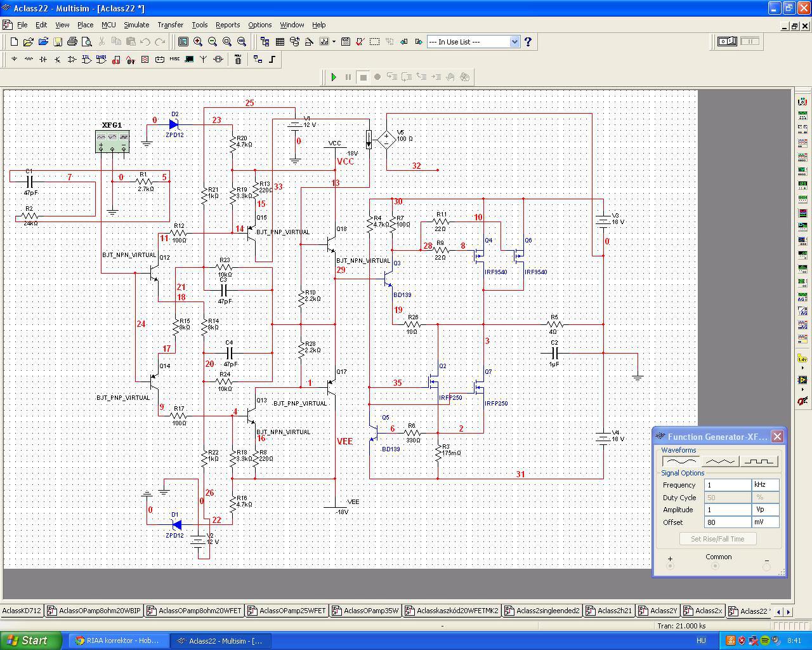Toggle the simulation on/off switch
Screen dimensions: 812x650
click(x=727, y=41)
